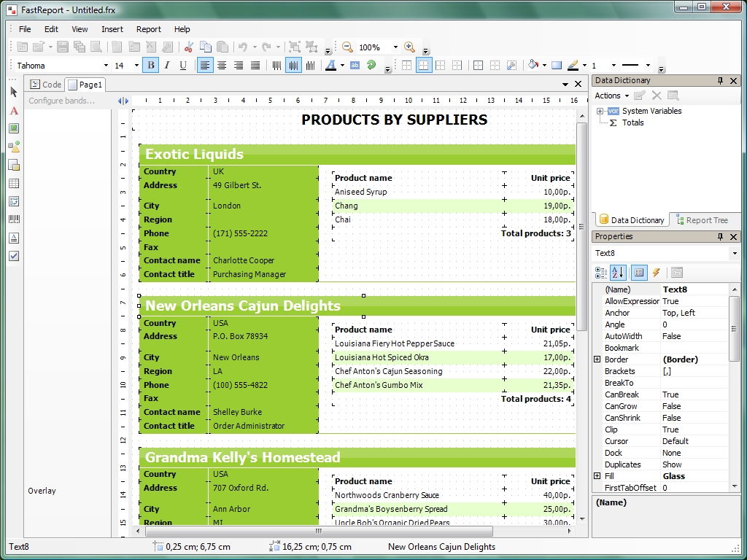This screenshot has height=560, width=747.
Task: Zoom out with the minus magnifier
Action: 347,47
